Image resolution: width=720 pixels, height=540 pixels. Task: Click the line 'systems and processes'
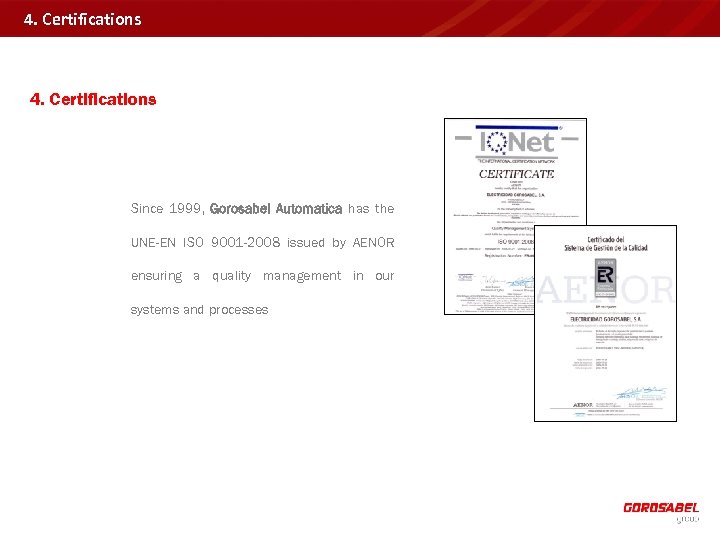(199, 310)
